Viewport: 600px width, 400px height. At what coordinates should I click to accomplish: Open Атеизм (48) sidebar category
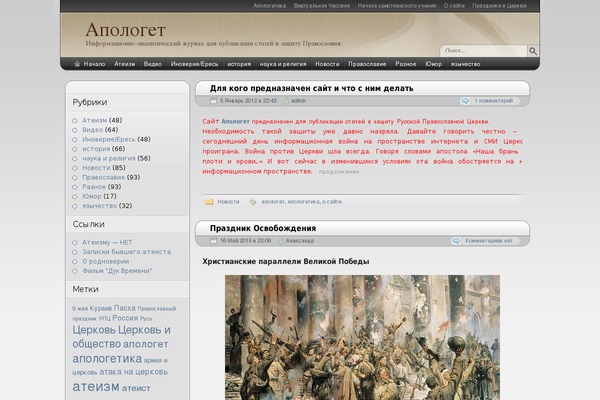[95, 120]
